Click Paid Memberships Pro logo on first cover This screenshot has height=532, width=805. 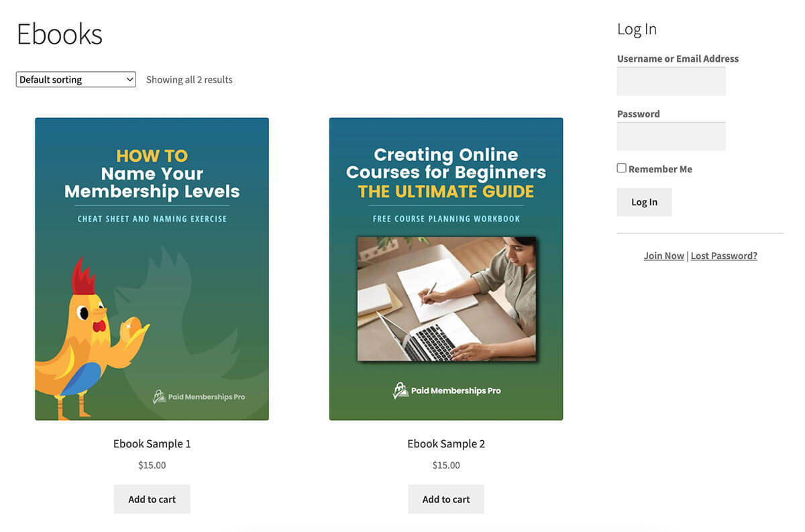[x=199, y=396]
